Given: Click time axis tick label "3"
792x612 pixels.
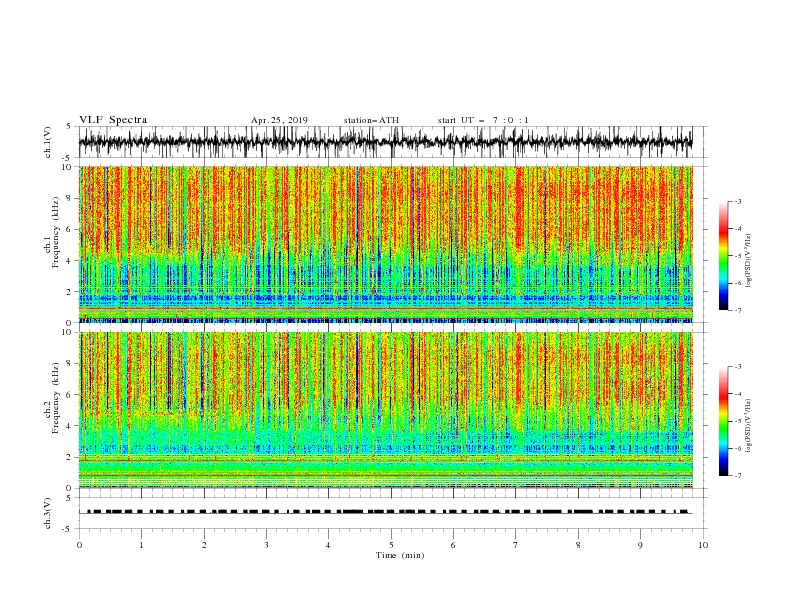Looking at the screenshot, I should (x=266, y=545).
